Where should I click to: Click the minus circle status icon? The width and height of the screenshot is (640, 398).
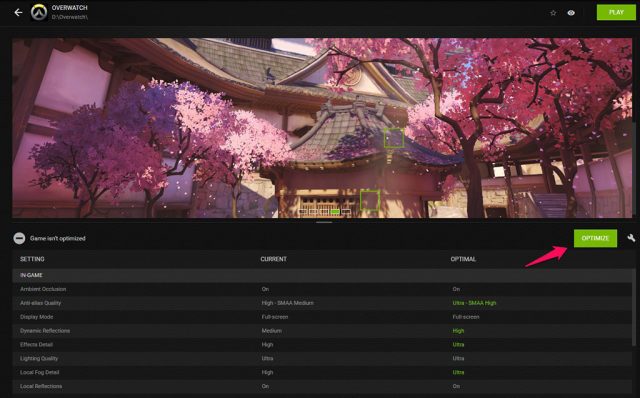click(x=19, y=238)
